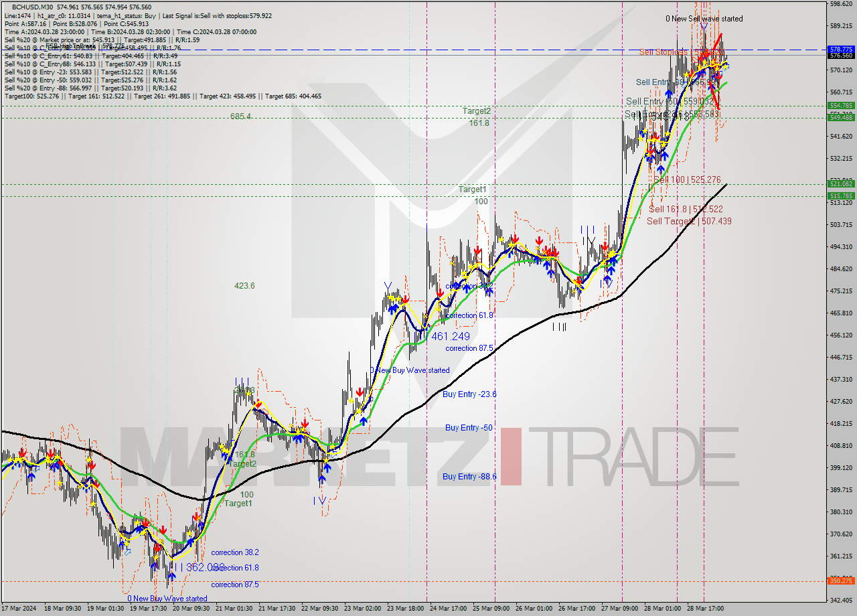Click '28 Mar 17:00' on time axis
This screenshot has height=616, width=857.
[705, 609]
